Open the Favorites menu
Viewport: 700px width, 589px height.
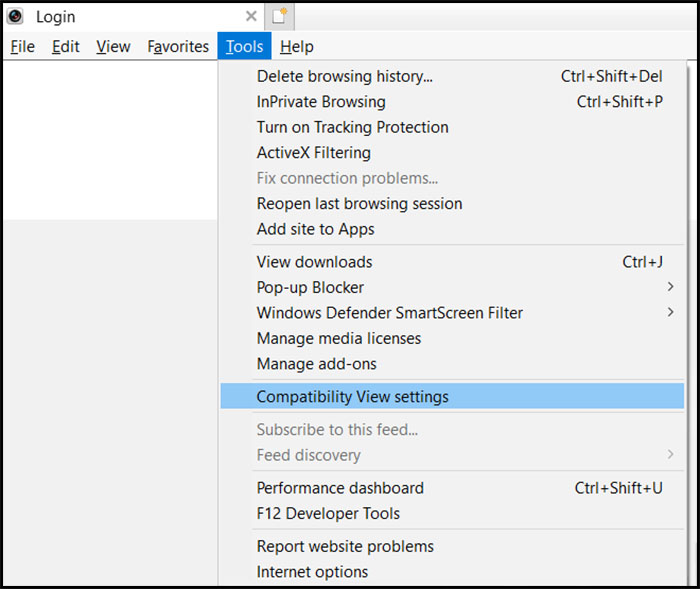(x=178, y=46)
